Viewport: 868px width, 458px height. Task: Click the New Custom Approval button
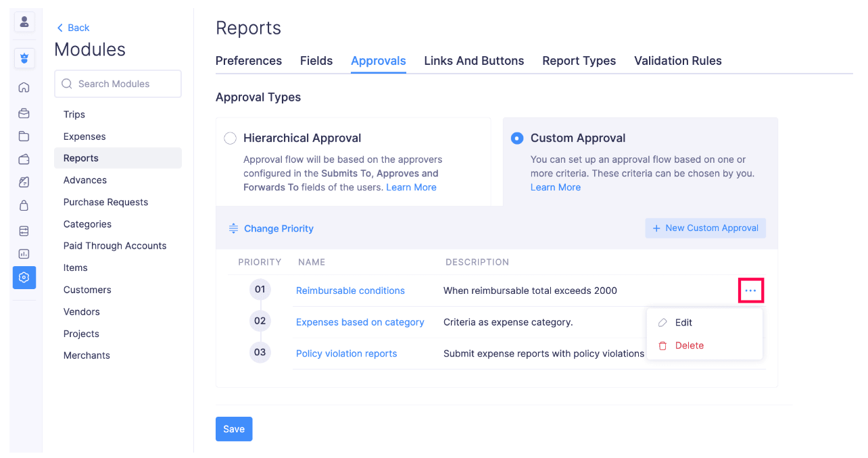[x=705, y=228]
